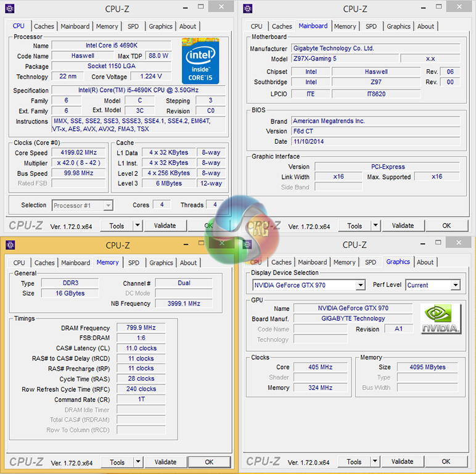476x474 pixels.
Task: Click the Intel Core i5 logo badge
Action: pos(201,60)
